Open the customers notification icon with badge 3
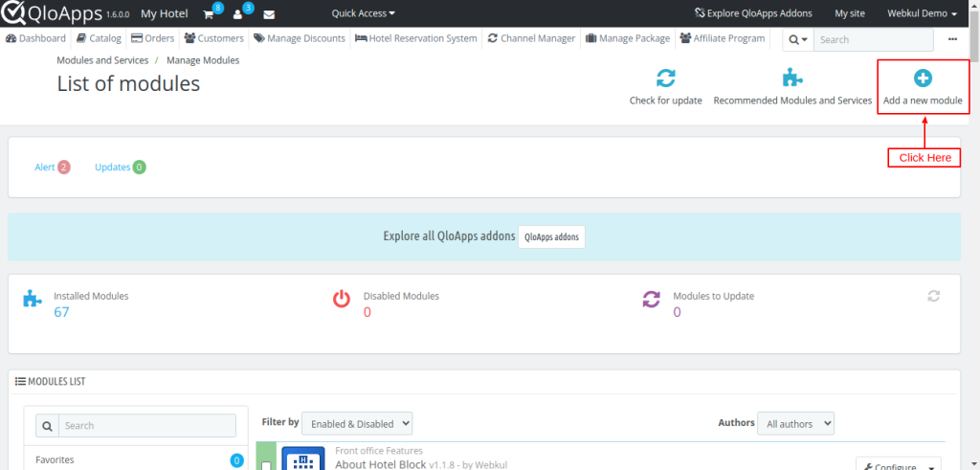 237,13
